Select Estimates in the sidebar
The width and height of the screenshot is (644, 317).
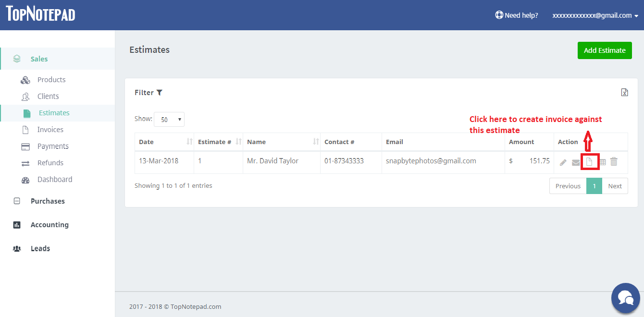click(x=54, y=113)
